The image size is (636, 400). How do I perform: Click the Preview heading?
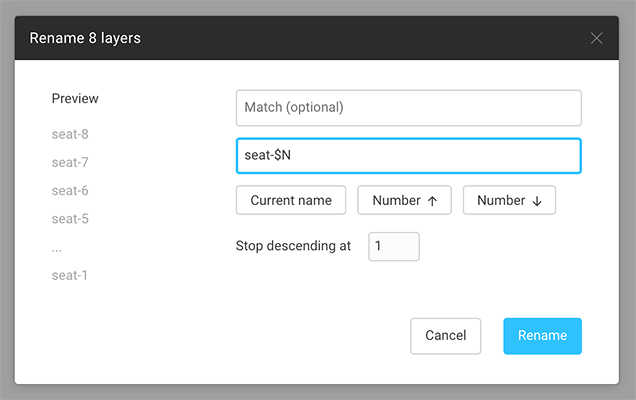(x=75, y=98)
